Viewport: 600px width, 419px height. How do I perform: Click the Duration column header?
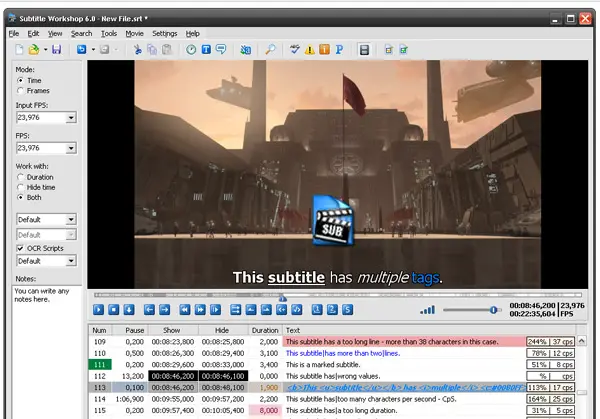(x=265, y=329)
